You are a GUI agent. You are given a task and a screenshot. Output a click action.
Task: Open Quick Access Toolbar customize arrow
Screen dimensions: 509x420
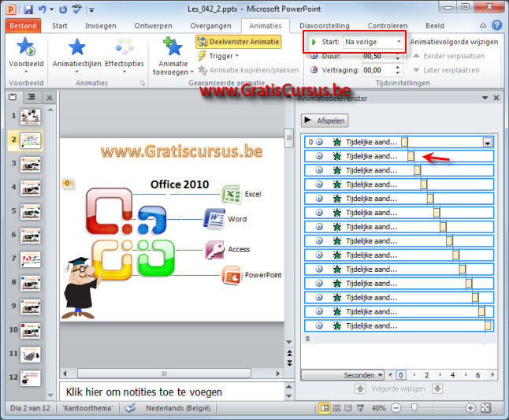click(x=91, y=10)
